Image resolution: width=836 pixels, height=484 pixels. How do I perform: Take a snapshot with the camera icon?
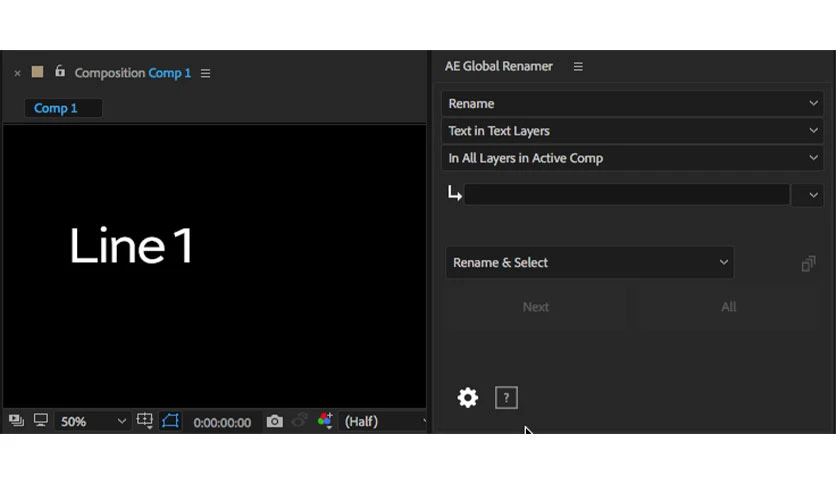(x=275, y=421)
